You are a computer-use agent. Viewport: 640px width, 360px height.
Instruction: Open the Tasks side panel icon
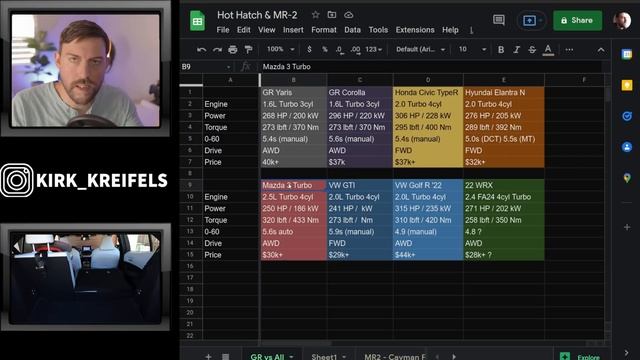pyautogui.click(x=627, y=116)
